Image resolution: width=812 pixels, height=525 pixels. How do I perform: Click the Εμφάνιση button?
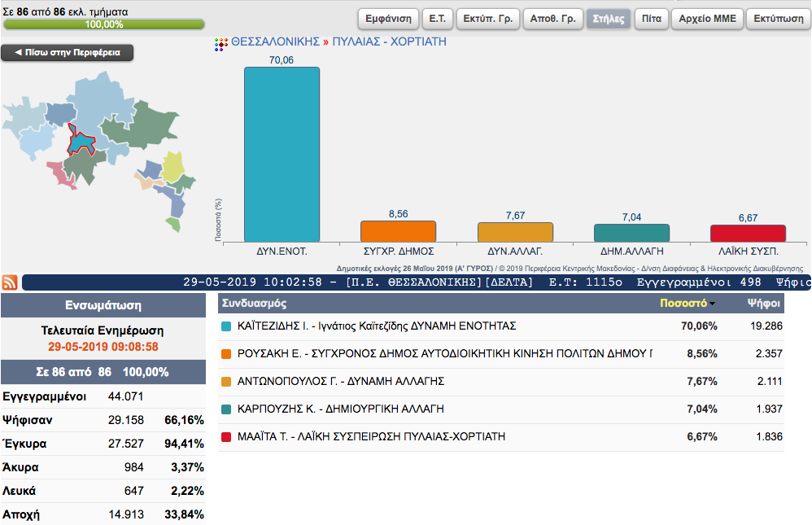[x=388, y=19]
